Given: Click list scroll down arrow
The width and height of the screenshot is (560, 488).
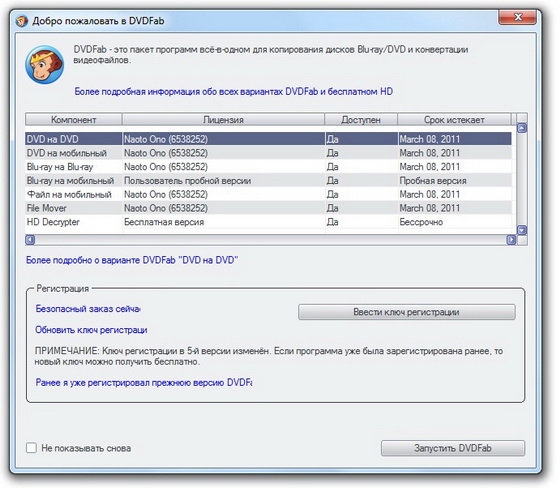Looking at the screenshot, I should click(522, 230).
